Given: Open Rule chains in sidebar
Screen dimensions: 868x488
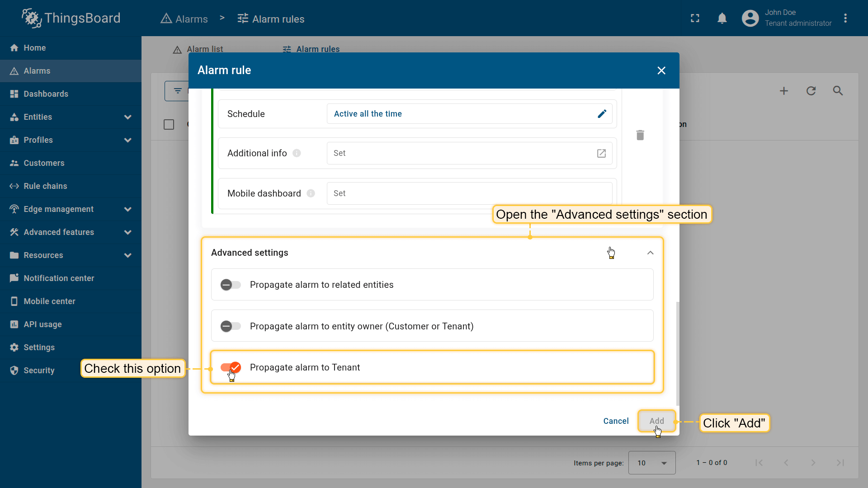Looking at the screenshot, I should (45, 186).
